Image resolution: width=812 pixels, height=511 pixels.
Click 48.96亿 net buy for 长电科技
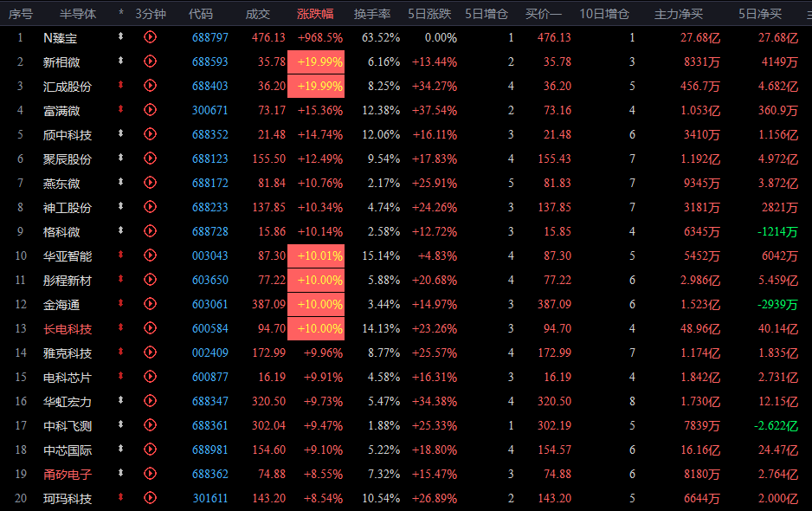(x=700, y=328)
